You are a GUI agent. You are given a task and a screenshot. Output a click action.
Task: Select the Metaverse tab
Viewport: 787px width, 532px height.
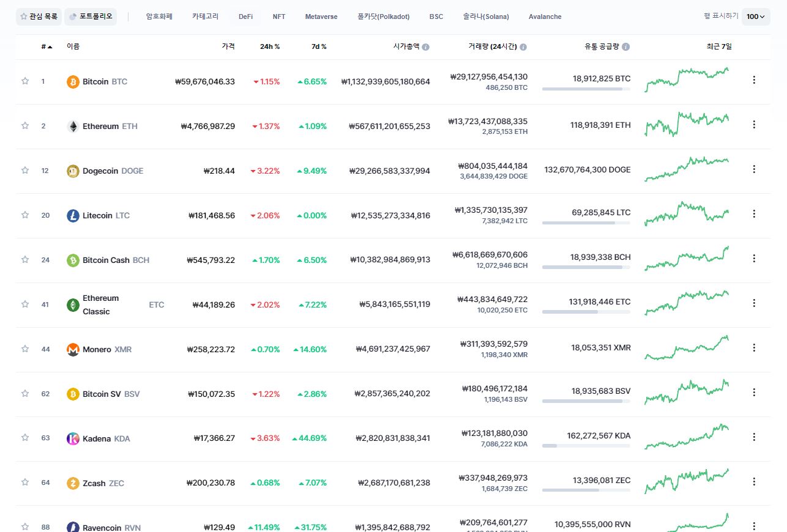click(x=321, y=17)
